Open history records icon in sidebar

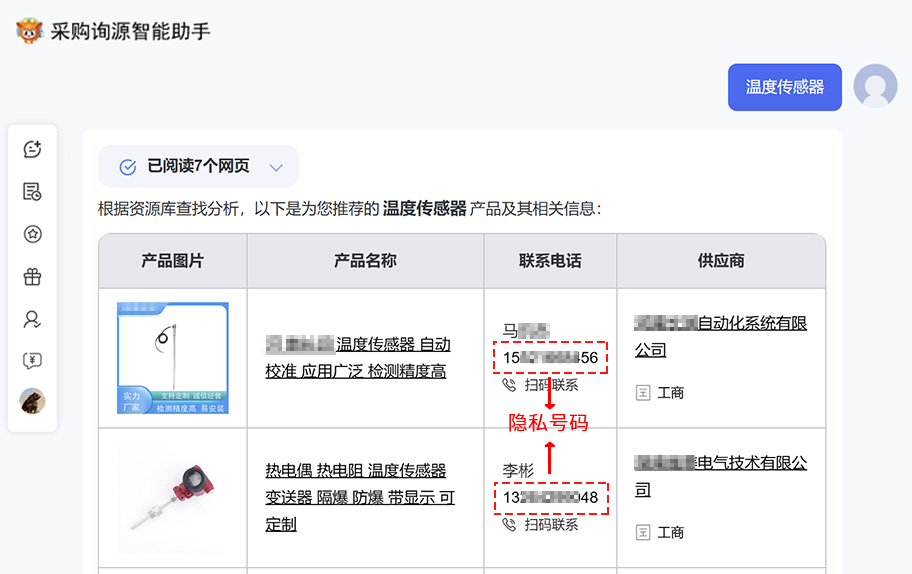[x=32, y=192]
